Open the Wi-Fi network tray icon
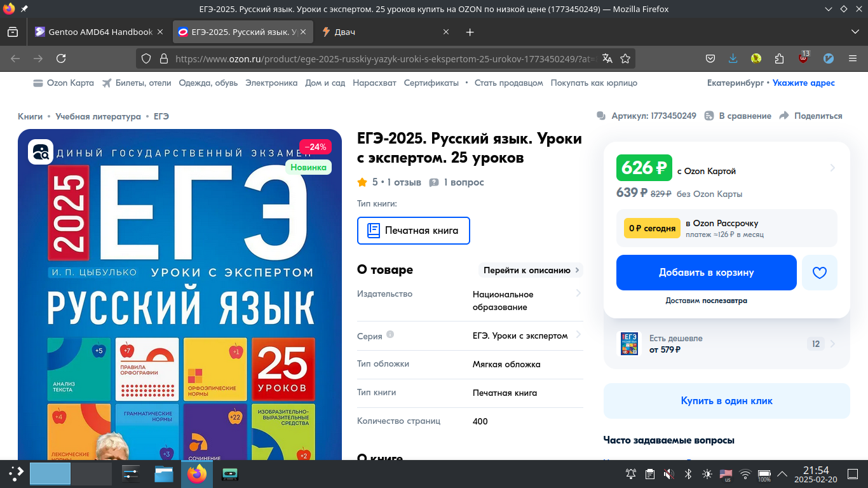This screenshot has height=488, width=868. click(745, 474)
